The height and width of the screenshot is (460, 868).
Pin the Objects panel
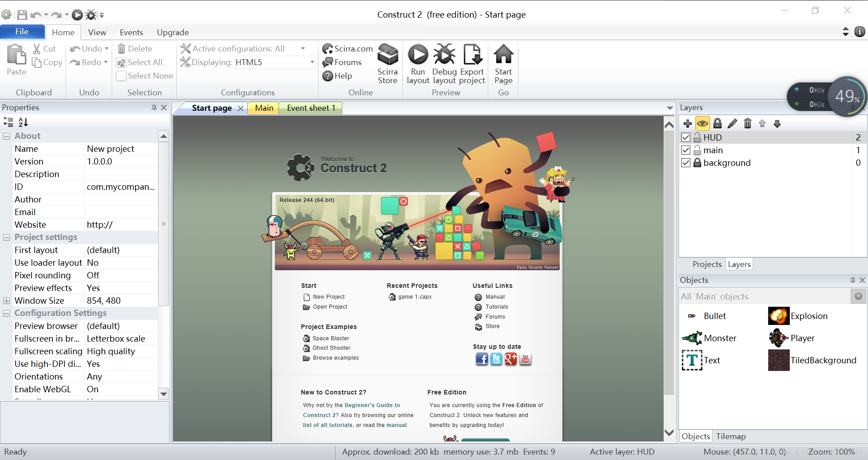click(x=853, y=280)
